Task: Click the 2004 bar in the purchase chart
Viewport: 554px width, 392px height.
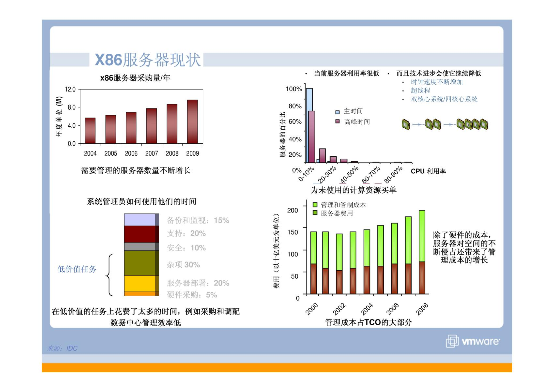Action: [x=90, y=131]
